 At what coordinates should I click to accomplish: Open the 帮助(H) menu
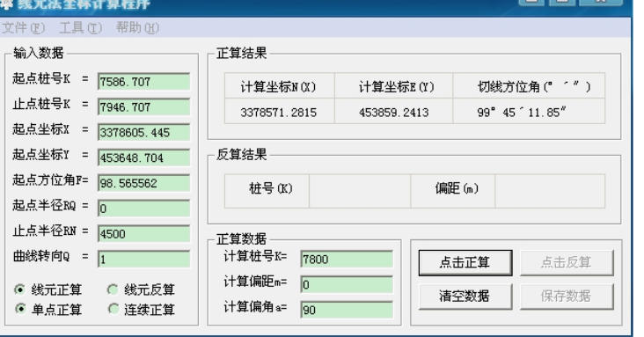[x=137, y=28]
